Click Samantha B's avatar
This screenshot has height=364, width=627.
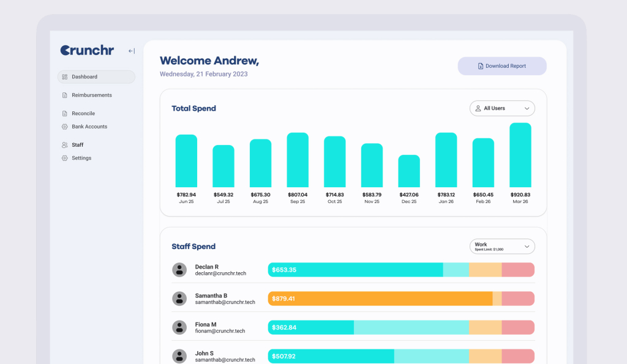click(179, 299)
